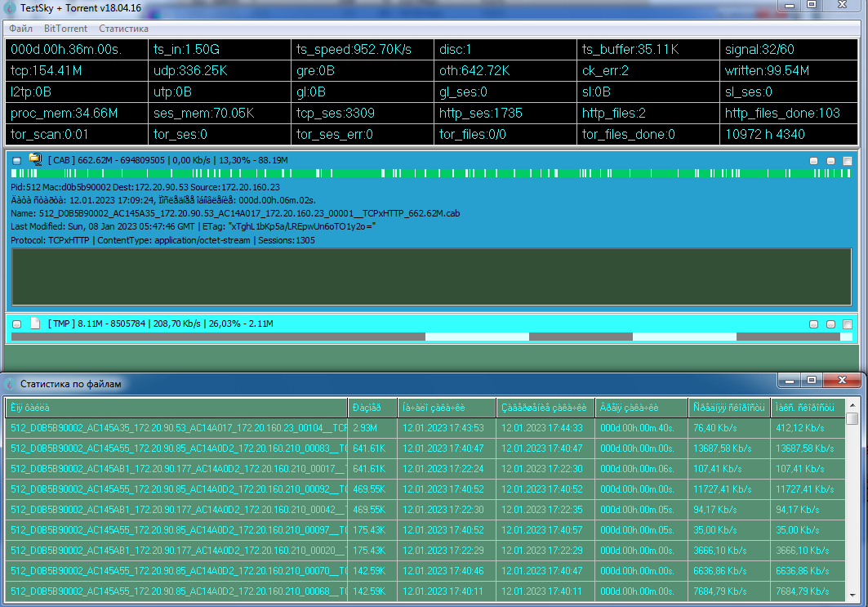Open the Файл menu
The width and height of the screenshot is (868, 607).
point(21,29)
